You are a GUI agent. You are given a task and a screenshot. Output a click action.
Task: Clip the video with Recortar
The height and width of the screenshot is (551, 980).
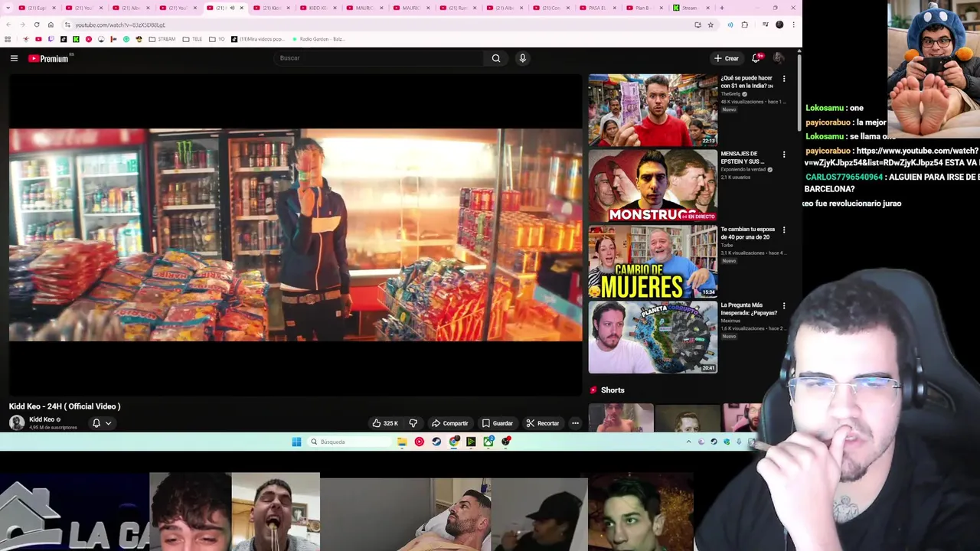coord(543,423)
